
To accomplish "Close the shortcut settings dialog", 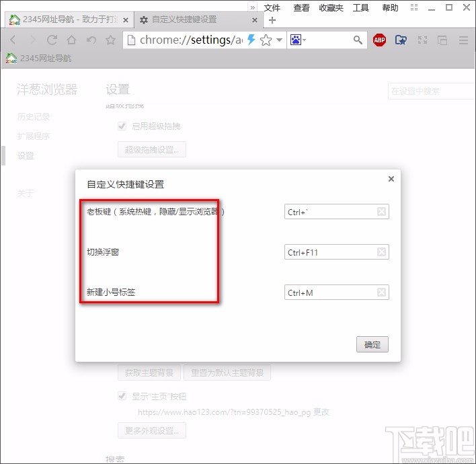I will tap(391, 179).
